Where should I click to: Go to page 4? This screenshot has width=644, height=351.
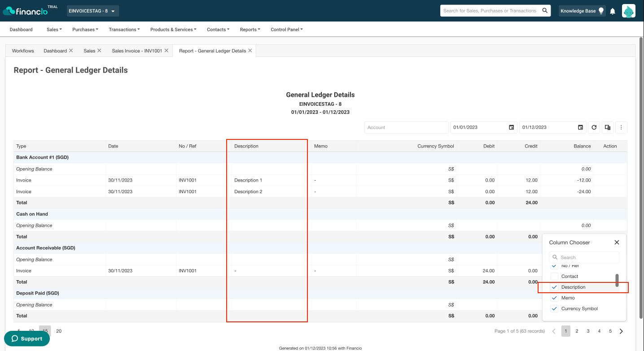599,331
